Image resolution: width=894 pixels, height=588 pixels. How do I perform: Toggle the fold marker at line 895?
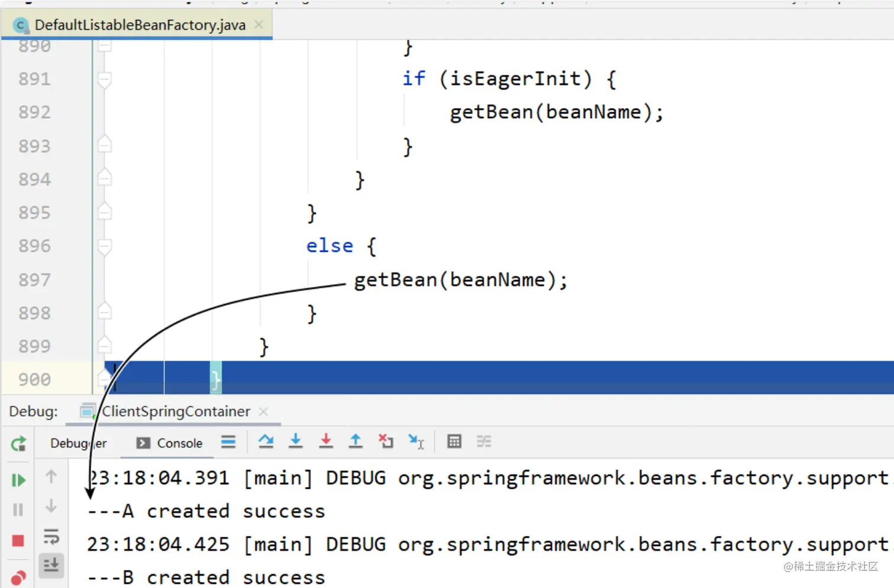[x=105, y=212]
